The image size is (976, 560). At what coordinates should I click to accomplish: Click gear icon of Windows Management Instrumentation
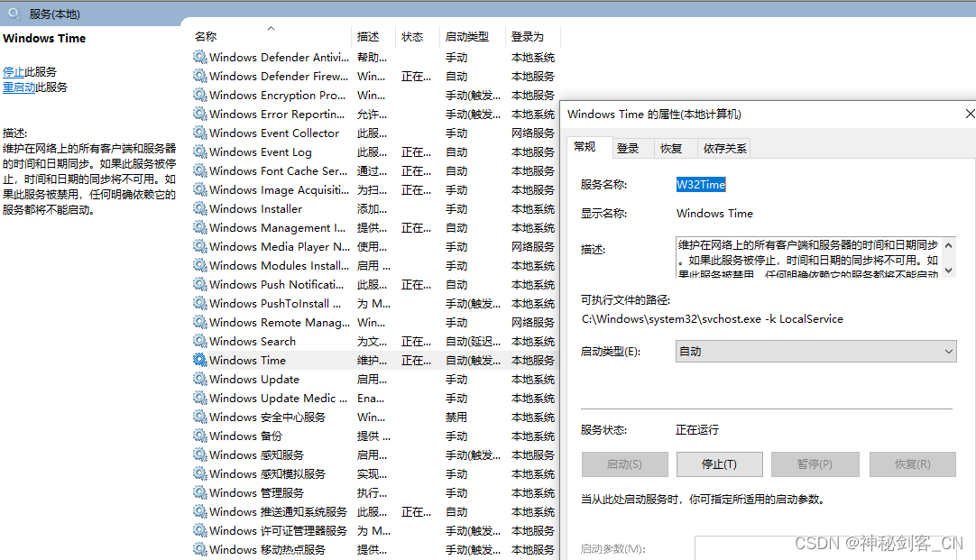tap(200, 228)
